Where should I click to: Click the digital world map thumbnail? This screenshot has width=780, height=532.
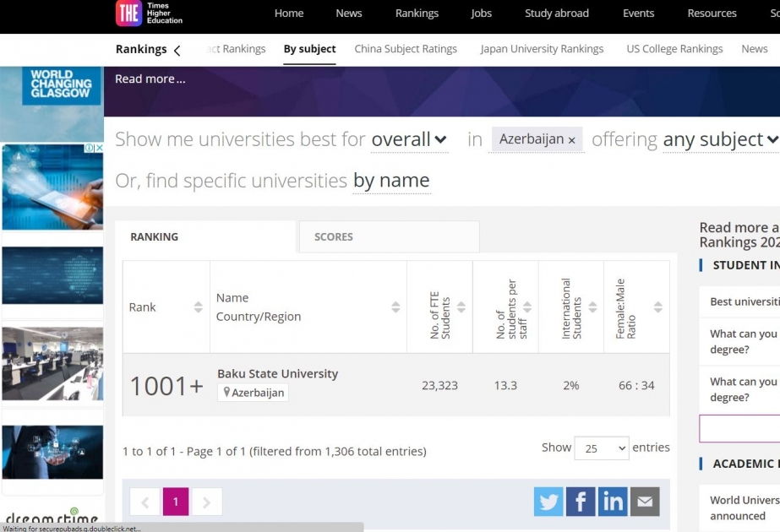tap(52, 275)
